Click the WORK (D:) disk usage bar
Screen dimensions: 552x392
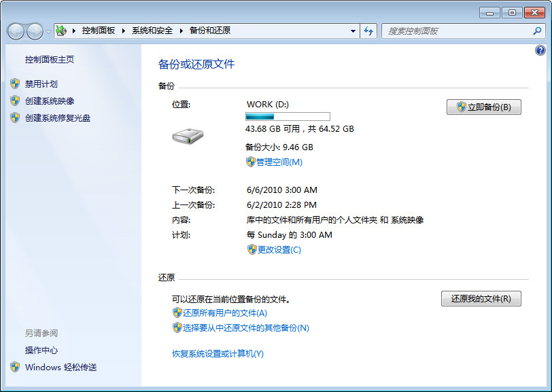288,116
